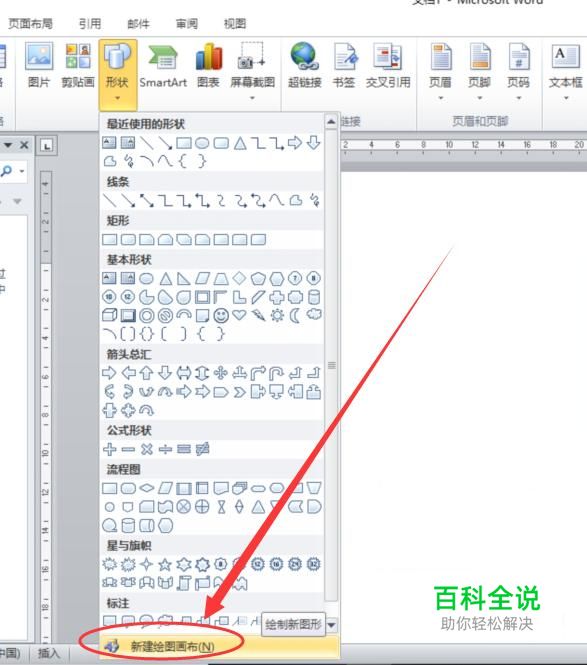
Task: Open the Text Box (文本框) dropdown
Action: tap(565, 71)
